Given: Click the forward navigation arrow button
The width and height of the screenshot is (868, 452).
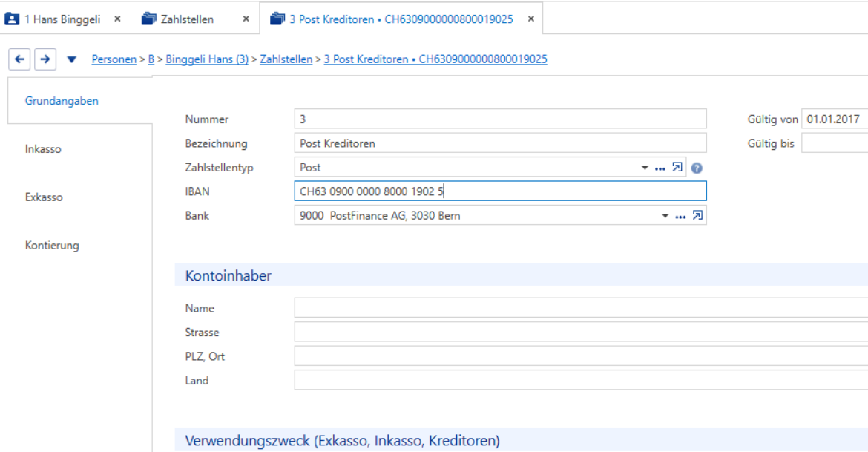Looking at the screenshot, I should 45,59.
